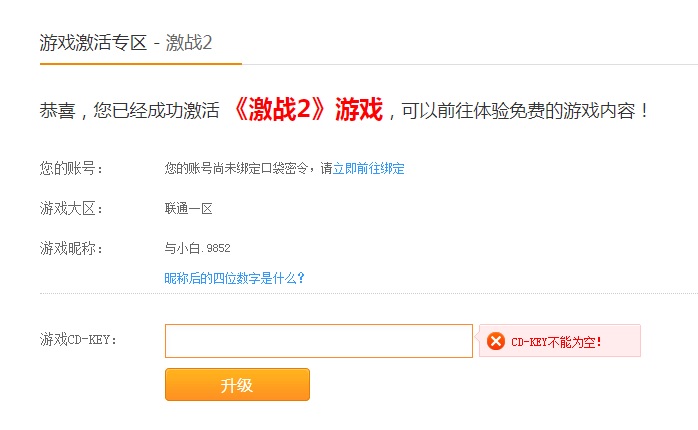The image size is (698, 430).
Task: Click the 游戏激活专区 - 激战2 page heading
Action: tap(126, 43)
